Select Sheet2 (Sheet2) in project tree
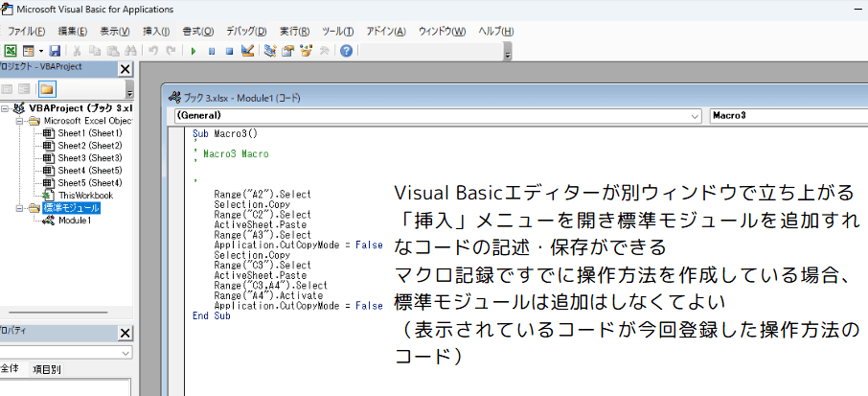 [x=90, y=146]
